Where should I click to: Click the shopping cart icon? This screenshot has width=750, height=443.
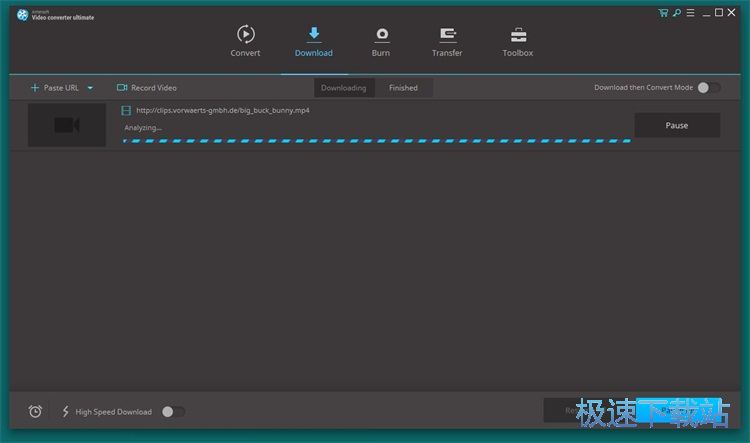pyautogui.click(x=663, y=13)
